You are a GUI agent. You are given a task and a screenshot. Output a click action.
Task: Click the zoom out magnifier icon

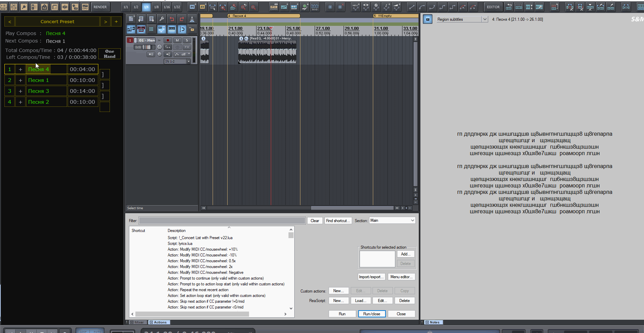(253, 7)
